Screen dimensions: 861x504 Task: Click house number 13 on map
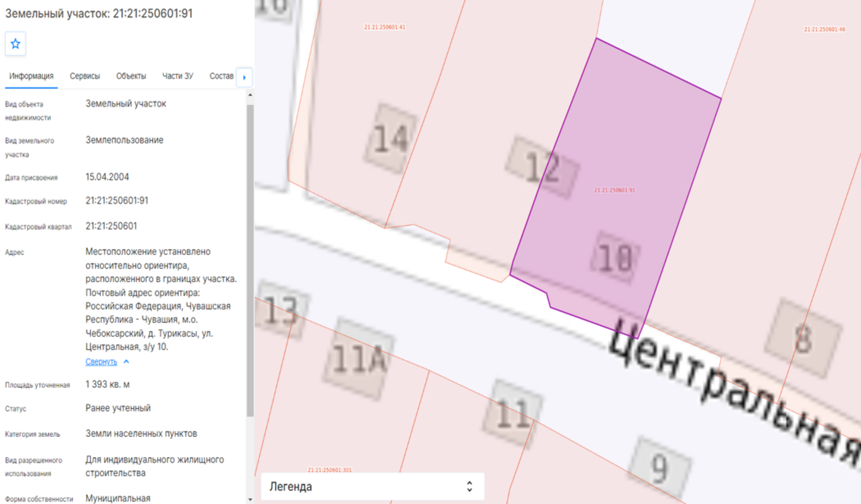[281, 310]
